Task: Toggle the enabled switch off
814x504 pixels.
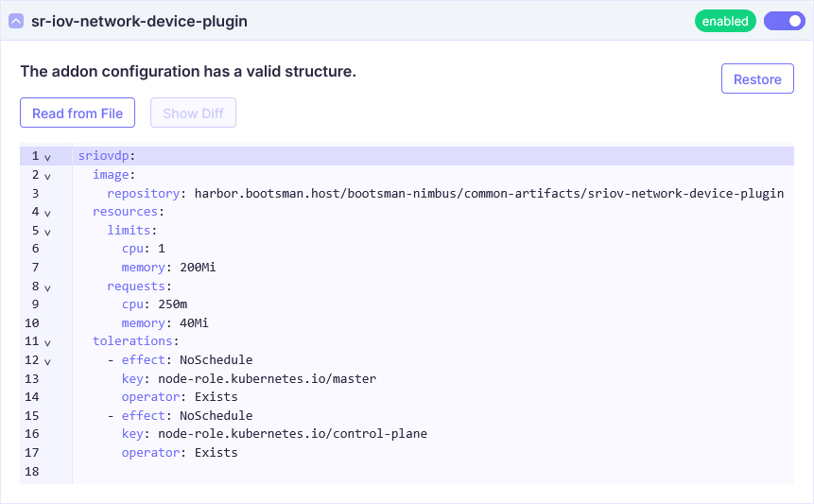Action: (785, 21)
